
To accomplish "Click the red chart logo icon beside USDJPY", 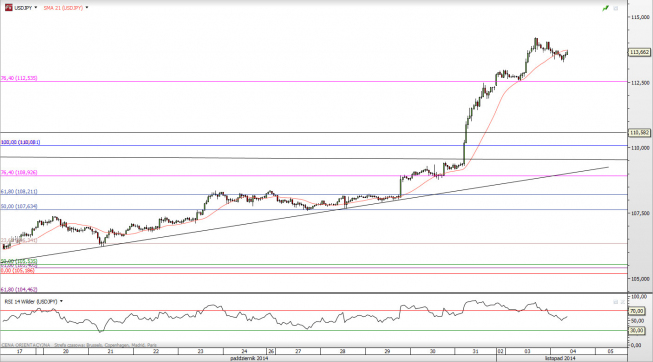I will click(8, 7).
